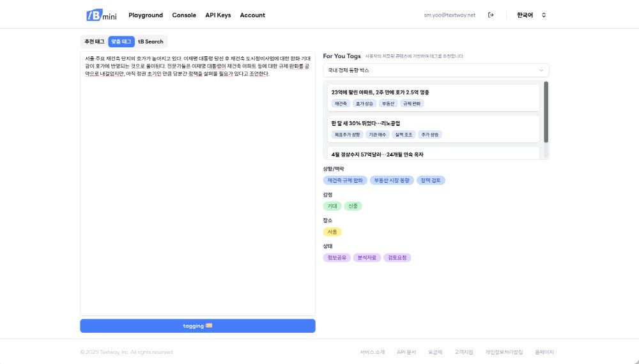Select the 맞춤 태그 tab
This screenshot has height=364, width=639.
pyautogui.click(x=121, y=42)
